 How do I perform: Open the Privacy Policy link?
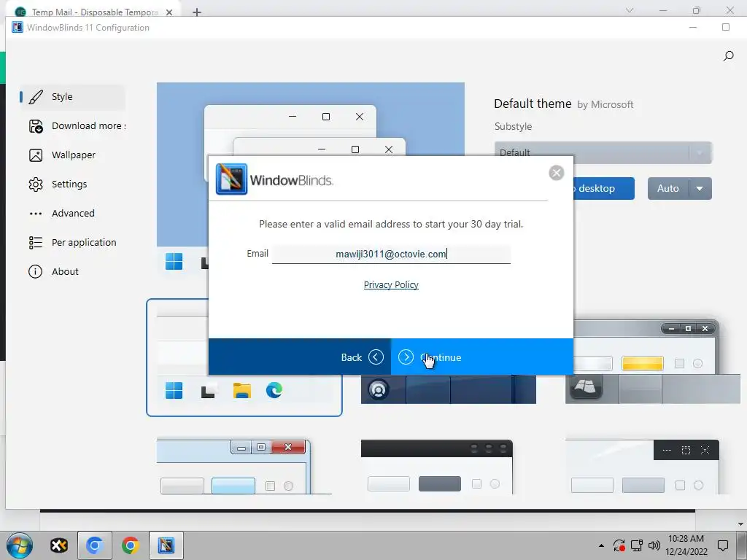click(x=391, y=285)
